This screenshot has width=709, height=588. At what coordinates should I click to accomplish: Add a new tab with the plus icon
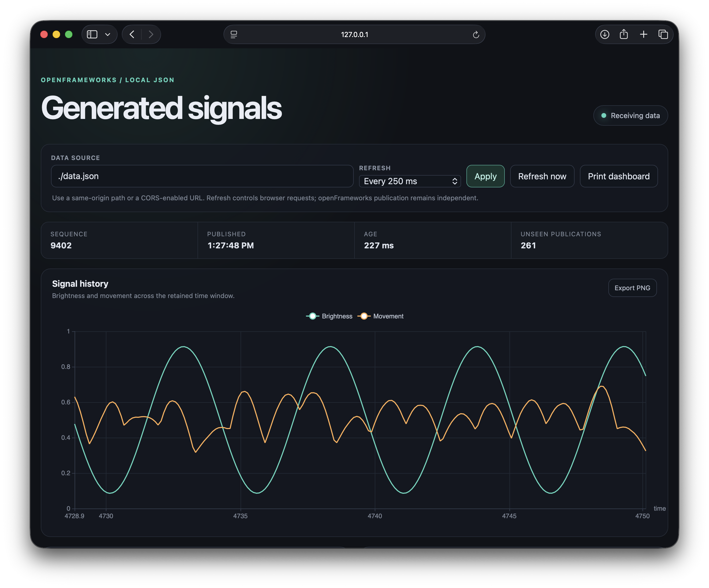(x=644, y=34)
